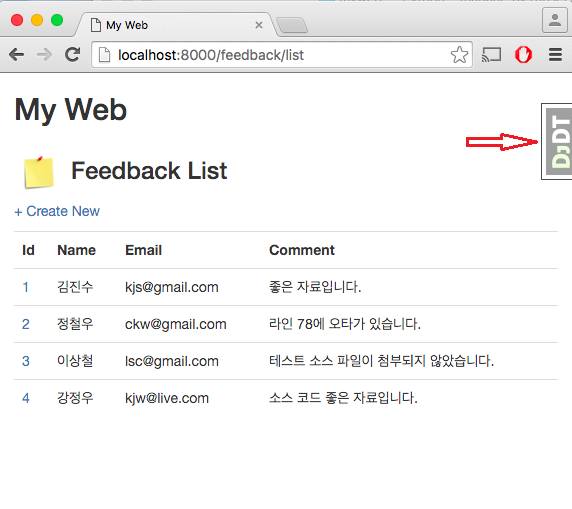Open feedback entry with Id 2
The width and height of the screenshot is (572, 509).
coord(26,324)
